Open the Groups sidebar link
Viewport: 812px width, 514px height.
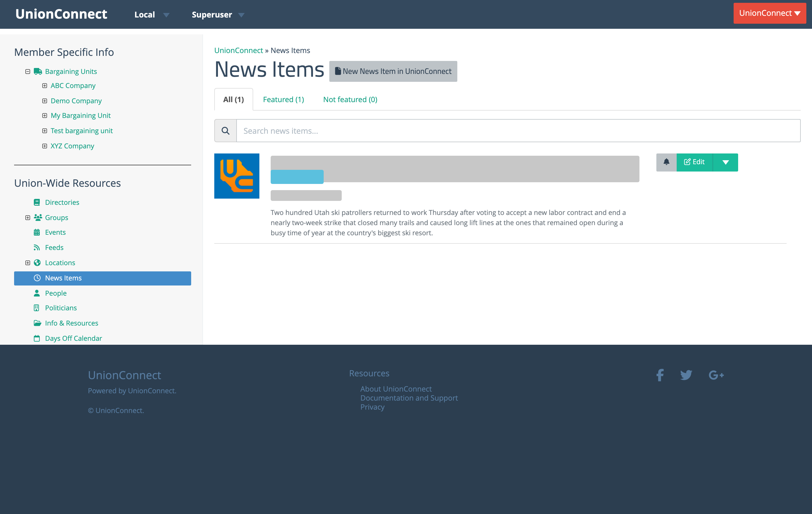(57, 217)
